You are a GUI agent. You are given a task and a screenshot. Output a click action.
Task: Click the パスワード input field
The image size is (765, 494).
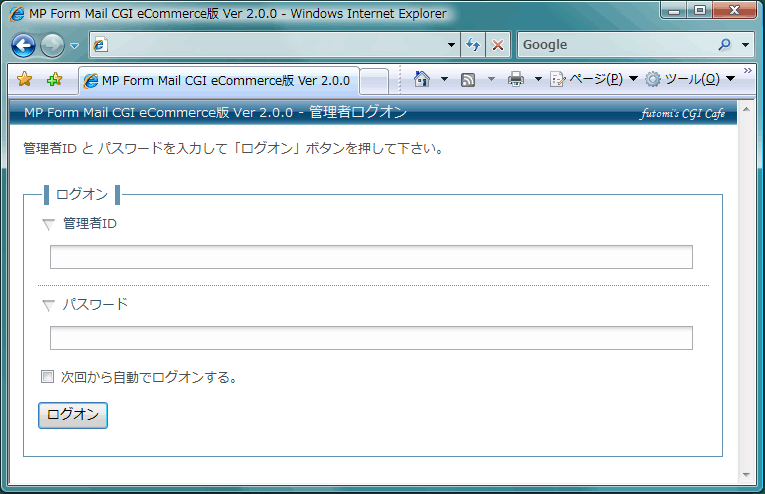(371, 338)
